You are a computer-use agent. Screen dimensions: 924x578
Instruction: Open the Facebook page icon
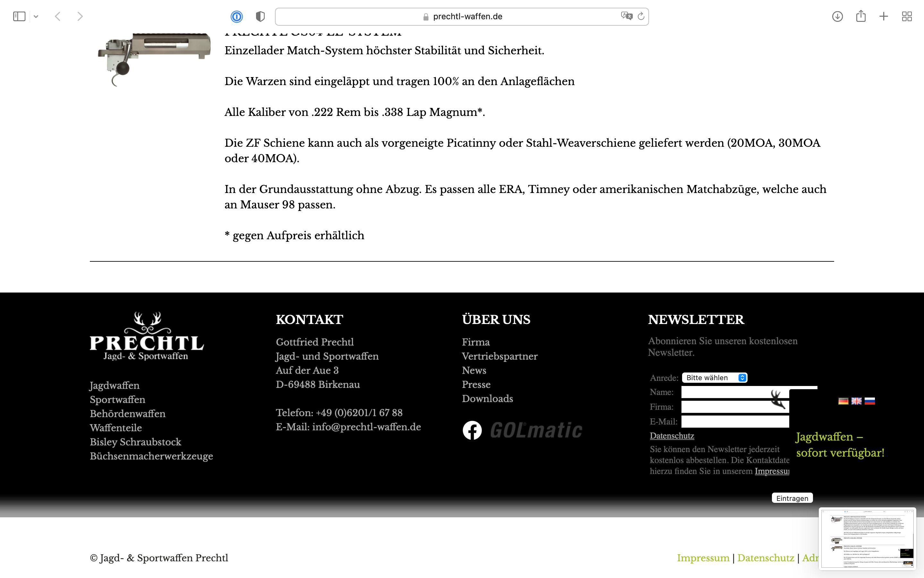click(472, 430)
